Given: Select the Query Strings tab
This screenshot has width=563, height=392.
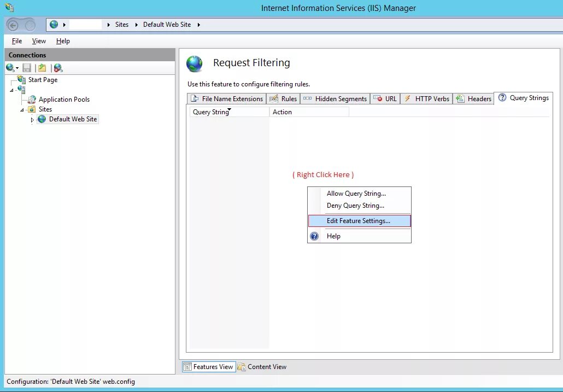Looking at the screenshot, I should click(524, 98).
